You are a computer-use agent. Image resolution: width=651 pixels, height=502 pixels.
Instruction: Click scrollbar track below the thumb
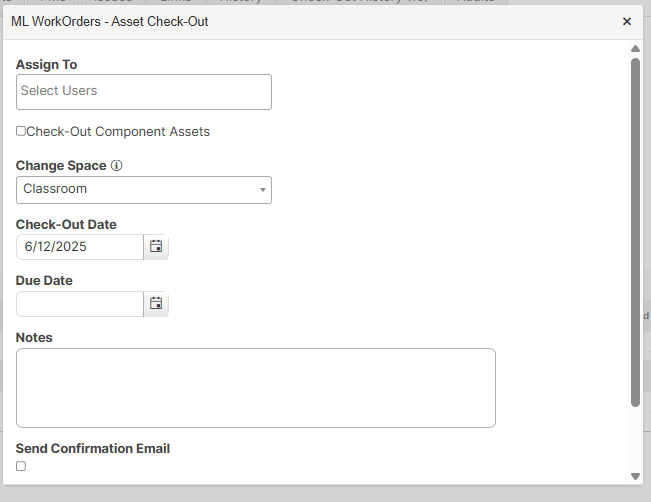(x=635, y=439)
